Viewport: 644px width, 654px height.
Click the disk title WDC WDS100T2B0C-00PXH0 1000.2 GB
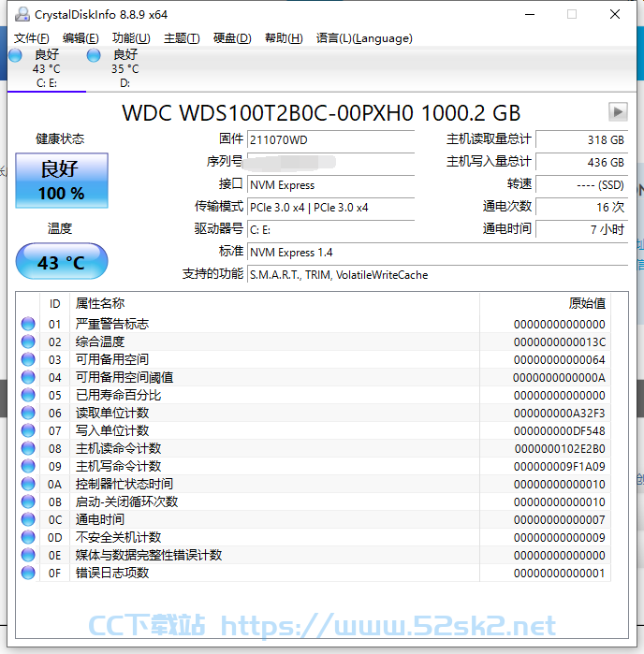[321, 113]
